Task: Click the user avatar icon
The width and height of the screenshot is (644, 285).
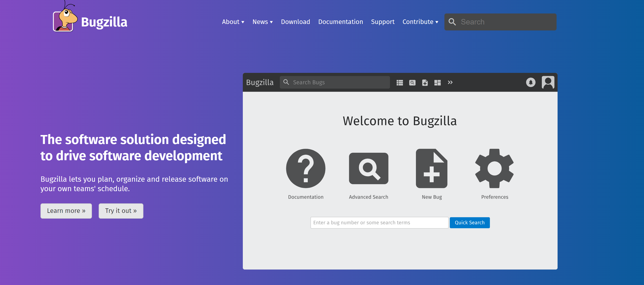Action: pyautogui.click(x=548, y=82)
